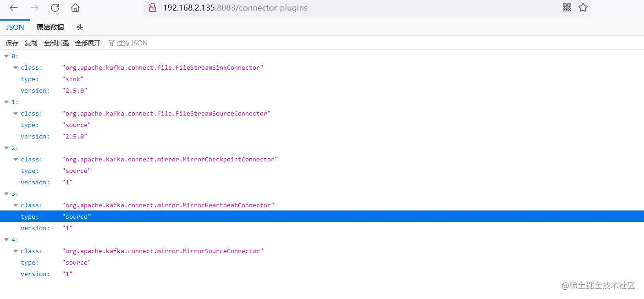Open the QR code icon in address bar

click(567, 7)
